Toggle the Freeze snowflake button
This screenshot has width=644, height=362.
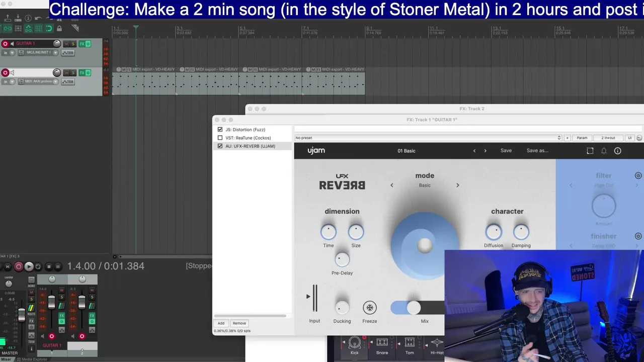[370, 308]
